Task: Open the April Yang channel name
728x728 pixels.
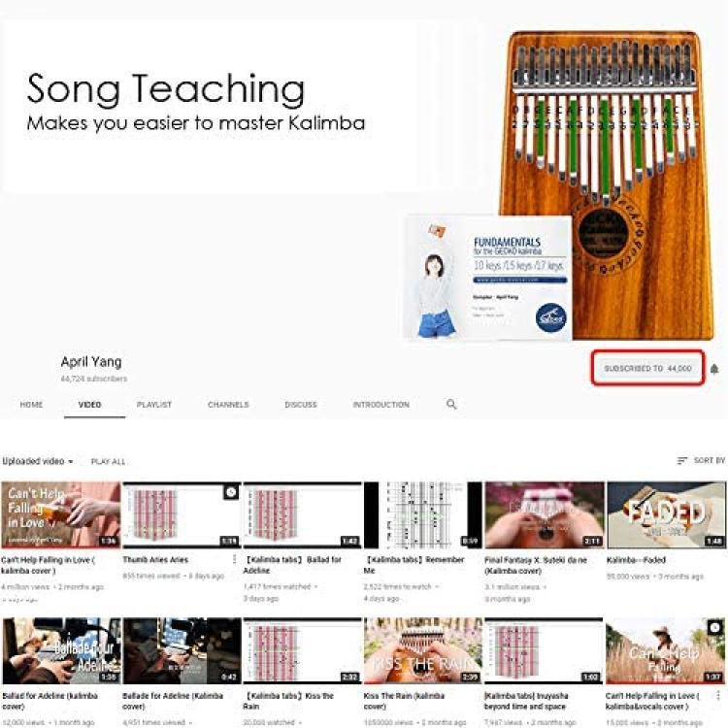Action: click(91, 362)
